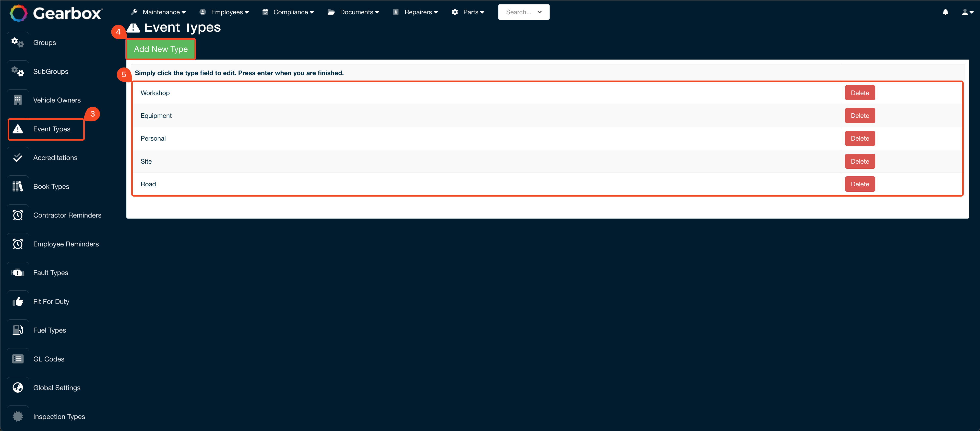980x431 pixels.
Task: Open the Search combo box
Action: click(x=523, y=12)
